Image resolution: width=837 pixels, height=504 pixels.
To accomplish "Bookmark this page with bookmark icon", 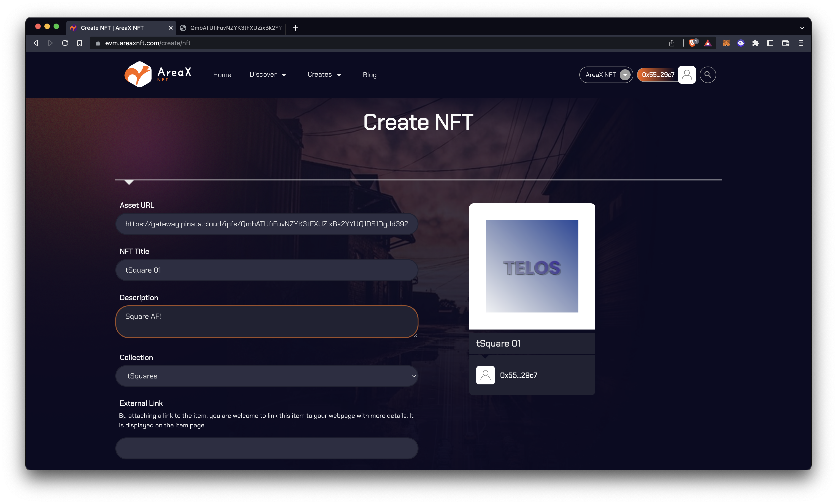I will pyautogui.click(x=79, y=43).
